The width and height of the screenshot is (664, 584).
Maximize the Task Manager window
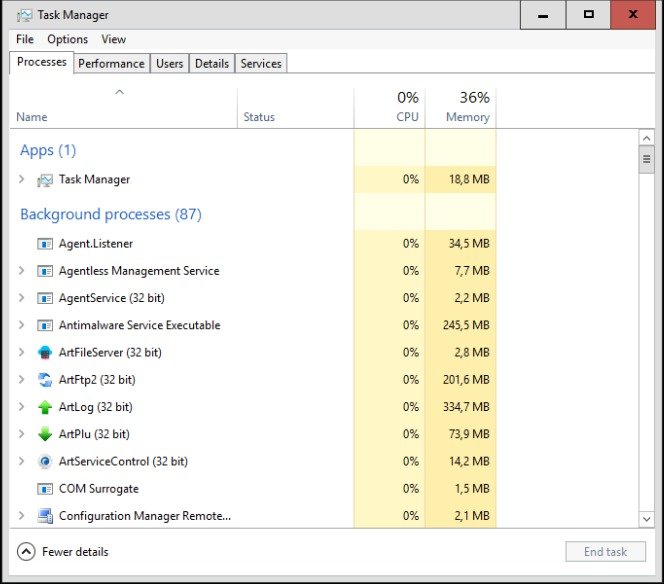(x=588, y=15)
